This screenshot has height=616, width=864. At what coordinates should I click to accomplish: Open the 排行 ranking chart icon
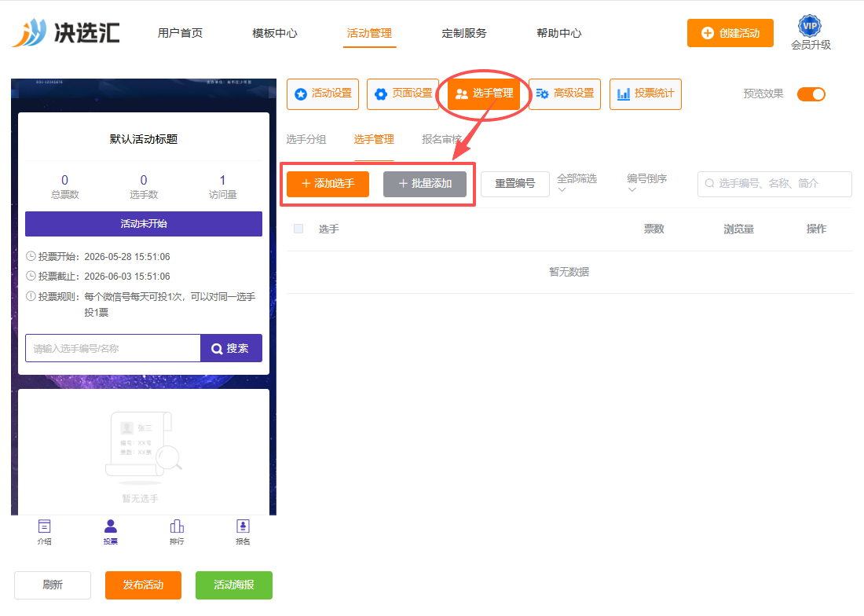coord(177,526)
